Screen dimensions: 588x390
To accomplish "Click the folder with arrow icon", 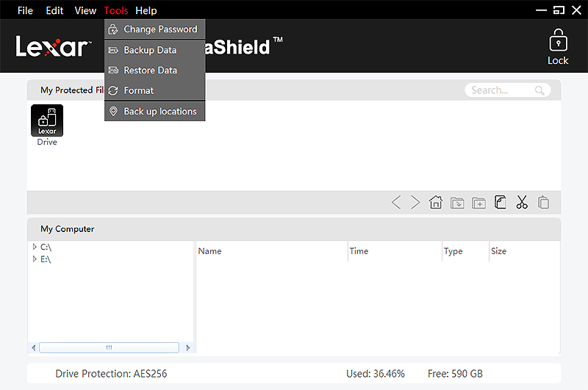I will click(x=457, y=203).
